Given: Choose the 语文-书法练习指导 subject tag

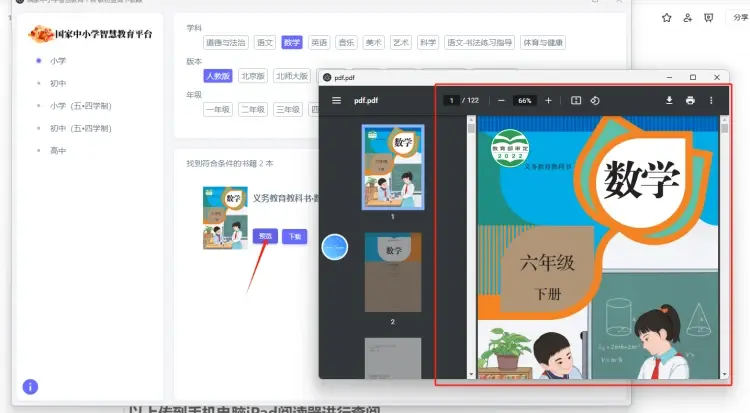Looking at the screenshot, I should pos(479,43).
